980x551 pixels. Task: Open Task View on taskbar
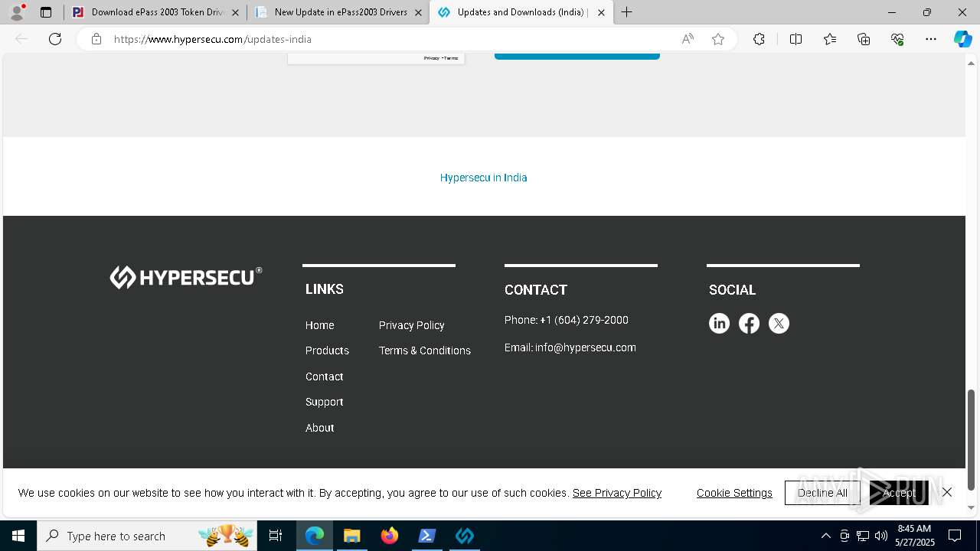click(276, 536)
